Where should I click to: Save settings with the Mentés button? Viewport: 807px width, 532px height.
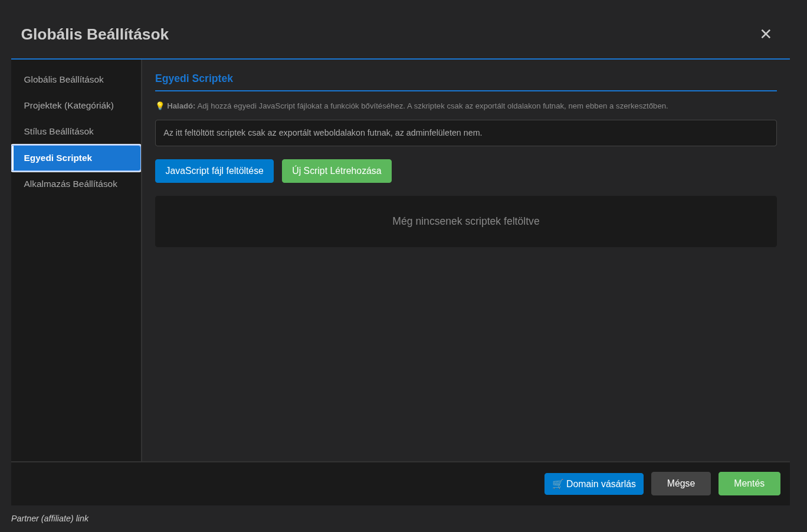pyautogui.click(x=749, y=483)
